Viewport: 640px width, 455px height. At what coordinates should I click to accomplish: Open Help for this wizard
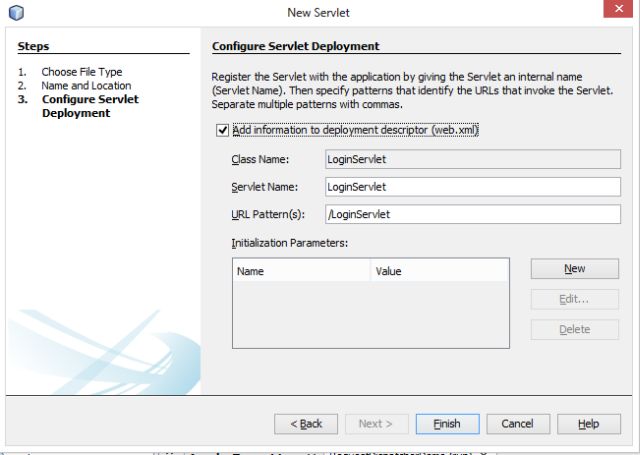point(587,424)
